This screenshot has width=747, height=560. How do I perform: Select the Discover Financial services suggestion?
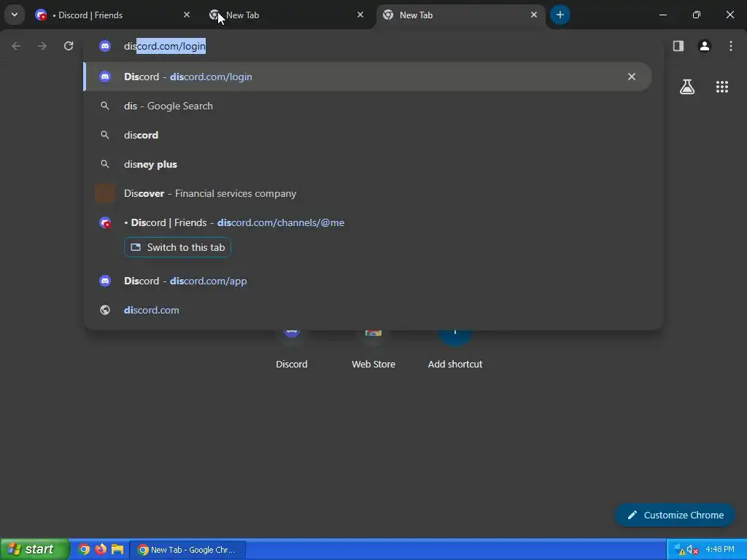coord(368,193)
